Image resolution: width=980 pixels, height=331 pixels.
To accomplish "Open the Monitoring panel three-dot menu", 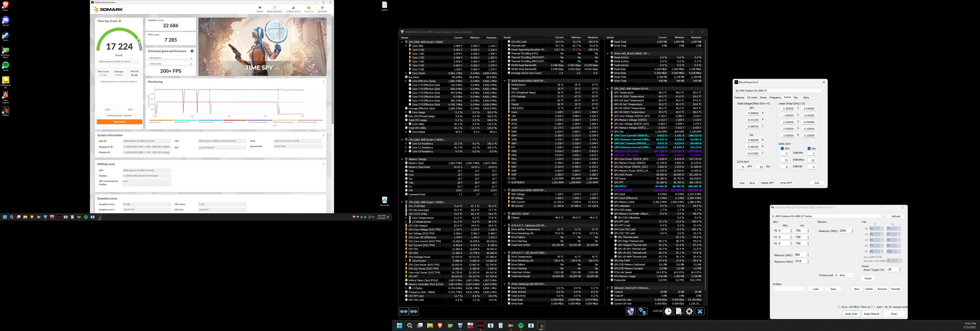I will point(323,82).
